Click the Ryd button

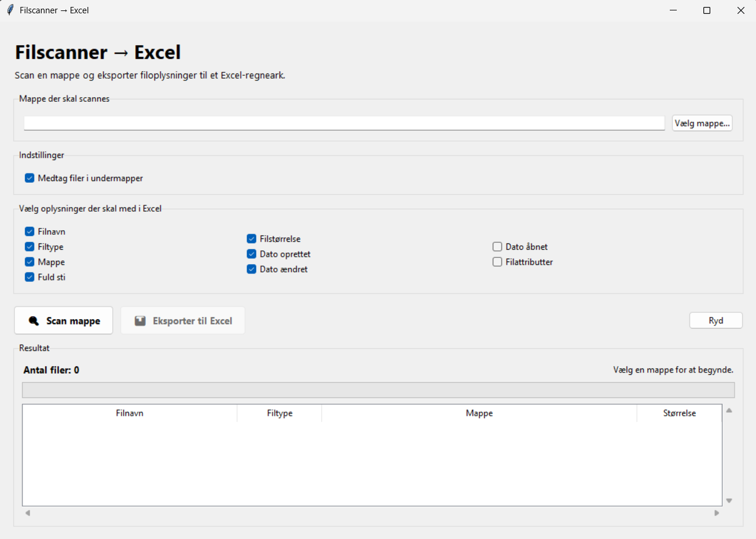tap(716, 320)
